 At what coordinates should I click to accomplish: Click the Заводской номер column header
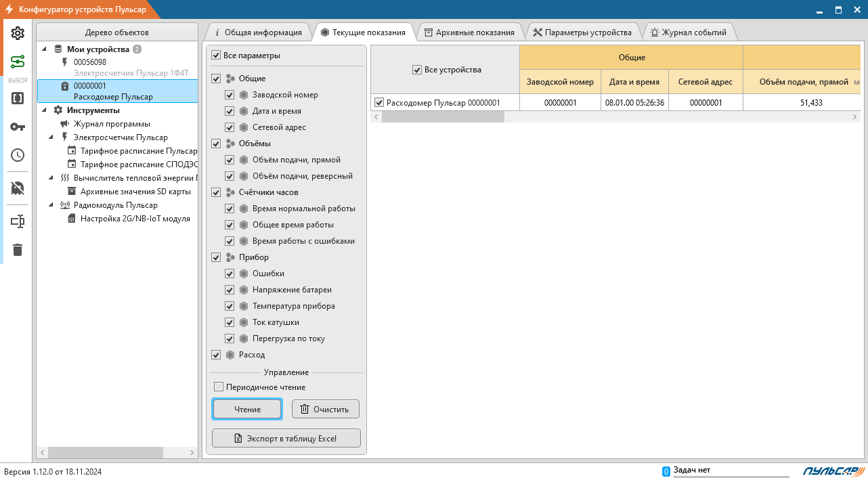(560, 81)
